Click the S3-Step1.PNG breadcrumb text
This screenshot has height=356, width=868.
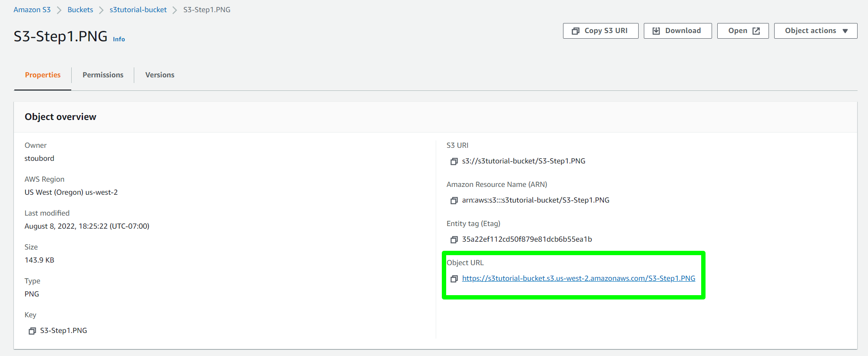click(207, 10)
